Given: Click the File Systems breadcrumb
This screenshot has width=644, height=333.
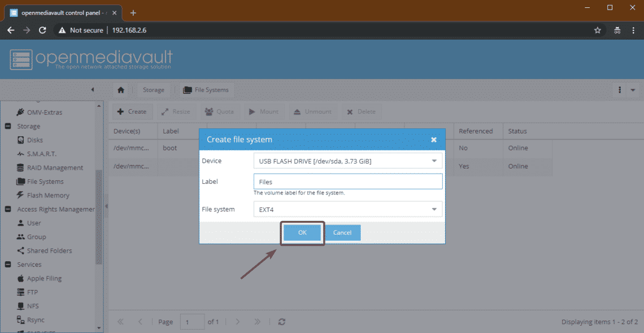Looking at the screenshot, I should 207,90.
